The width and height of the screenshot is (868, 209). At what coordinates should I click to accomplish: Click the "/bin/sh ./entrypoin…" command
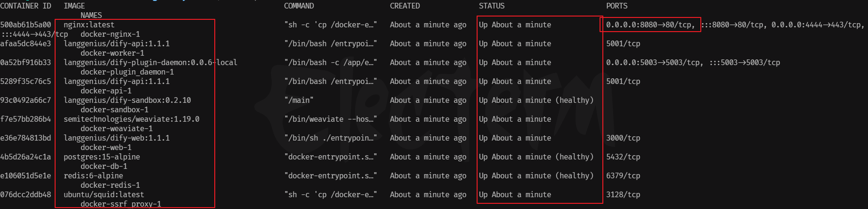pos(331,138)
